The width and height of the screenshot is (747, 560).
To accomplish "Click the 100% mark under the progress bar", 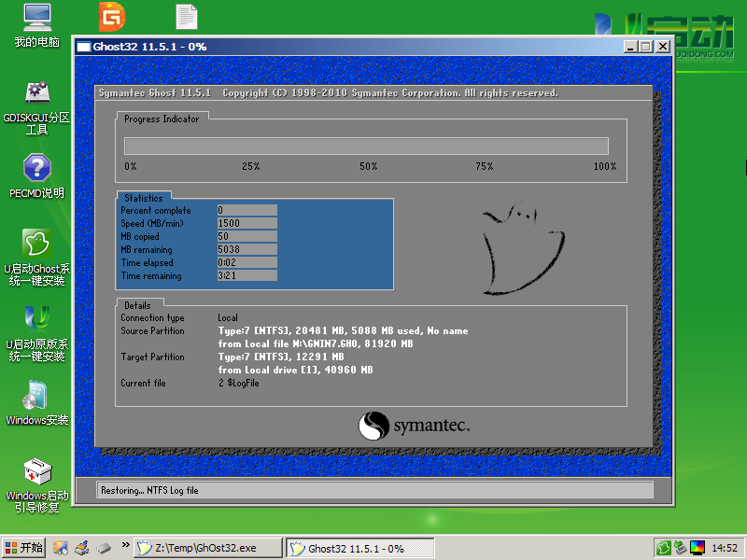I will tap(605, 166).
